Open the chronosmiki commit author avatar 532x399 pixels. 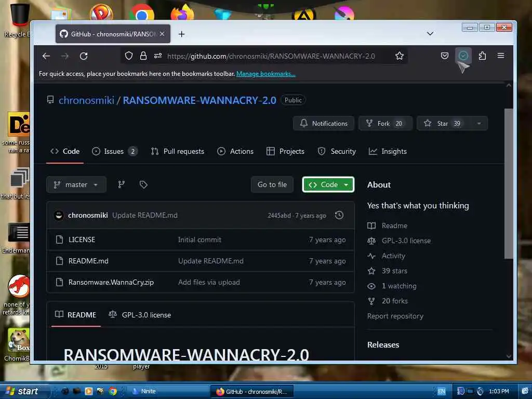point(59,215)
